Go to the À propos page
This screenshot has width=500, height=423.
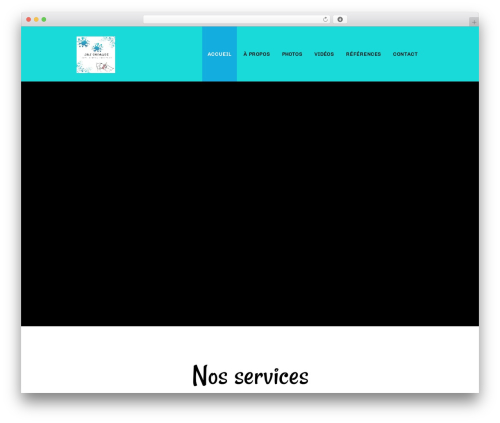pos(257,54)
